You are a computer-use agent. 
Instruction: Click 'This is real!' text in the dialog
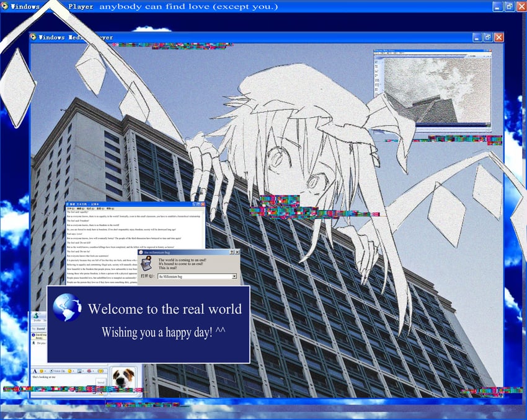point(167,268)
